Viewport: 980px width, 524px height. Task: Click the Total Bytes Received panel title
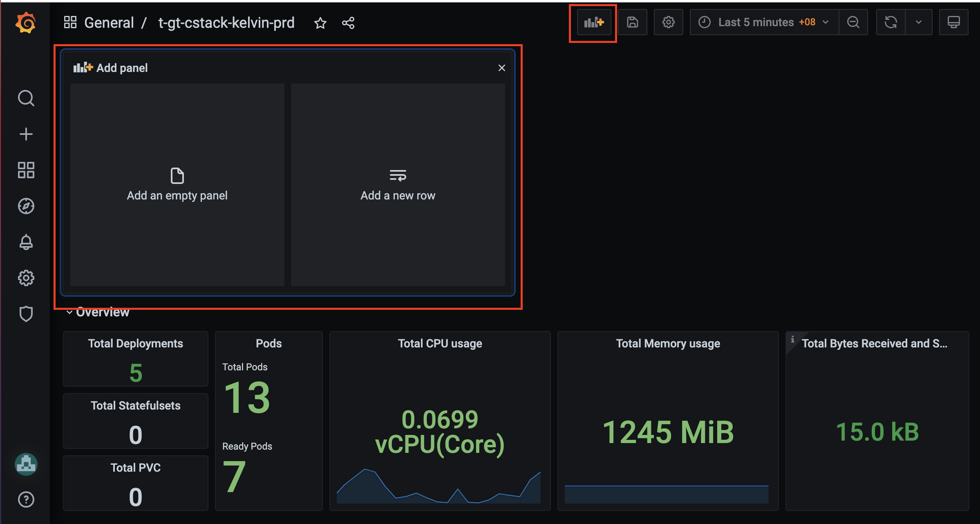pos(875,343)
